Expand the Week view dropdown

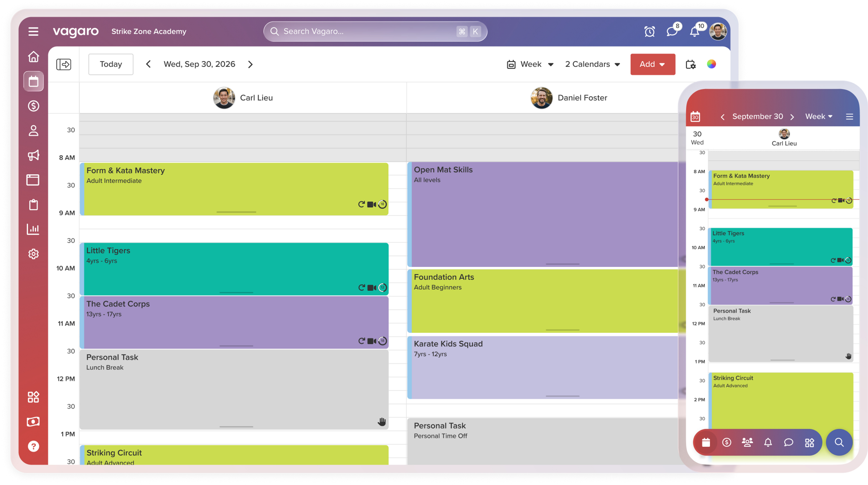coord(530,64)
